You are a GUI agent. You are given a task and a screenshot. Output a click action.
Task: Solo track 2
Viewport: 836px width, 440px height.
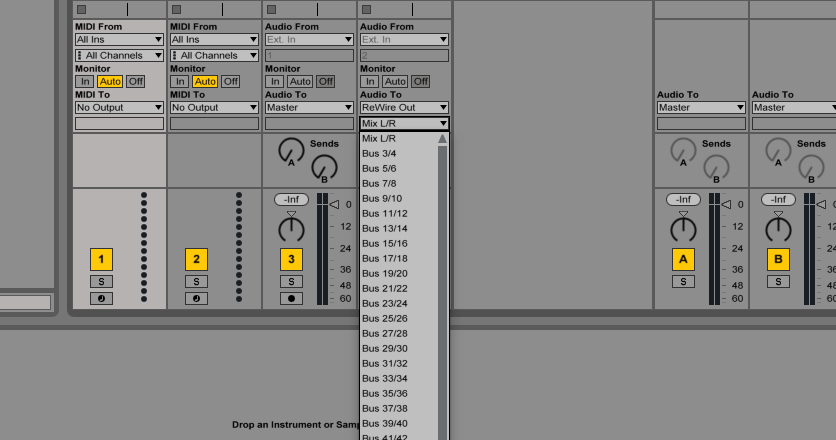[196, 282]
